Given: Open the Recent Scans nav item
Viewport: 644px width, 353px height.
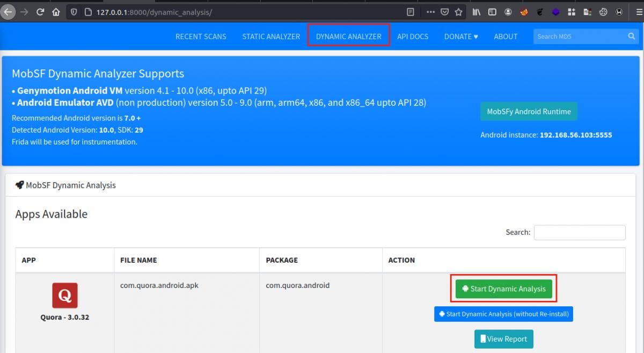Looking at the screenshot, I should [x=201, y=37].
